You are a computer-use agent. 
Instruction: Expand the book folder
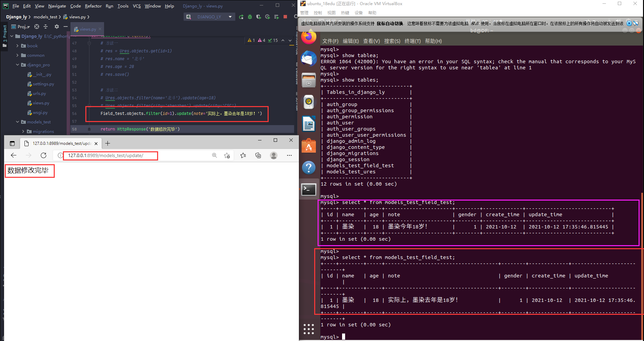click(18, 46)
